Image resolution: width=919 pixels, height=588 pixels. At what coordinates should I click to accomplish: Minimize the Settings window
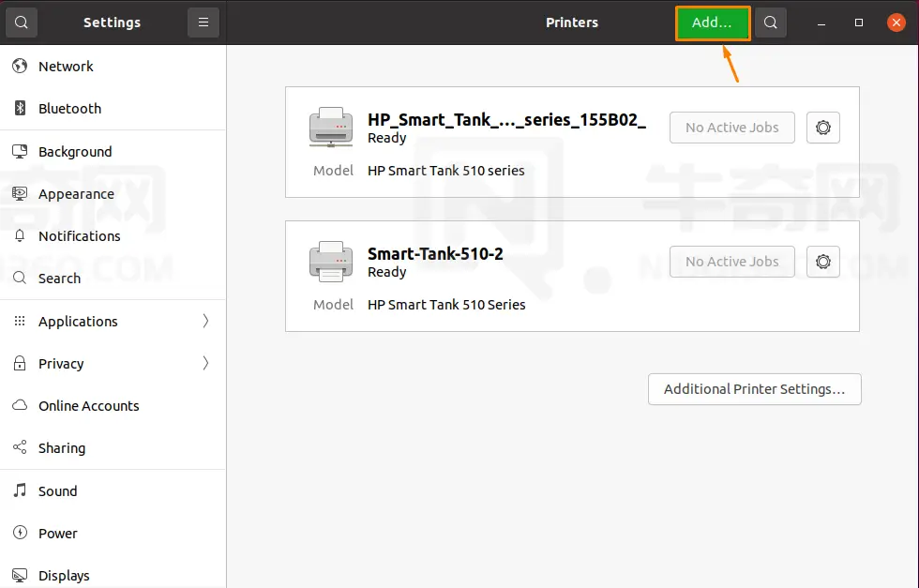click(821, 23)
